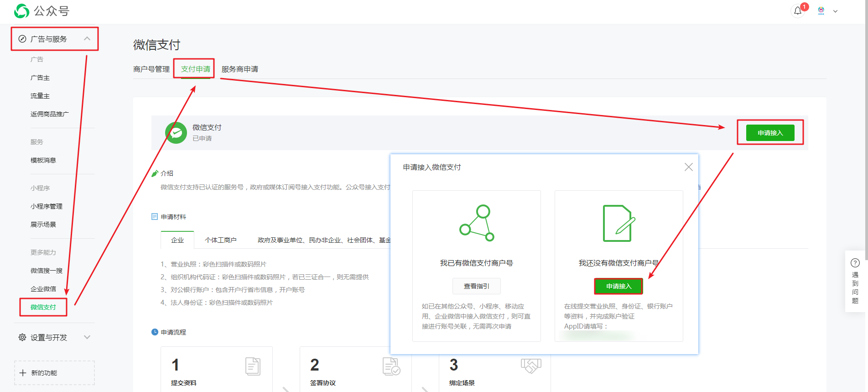Click step 2 签署协议 card
The image size is (868, 392).
(356, 369)
